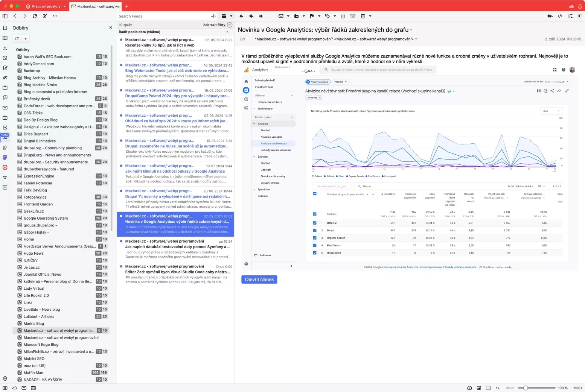The image size is (585, 392).
Task: Flag the selected message
Action: [x=312, y=16]
